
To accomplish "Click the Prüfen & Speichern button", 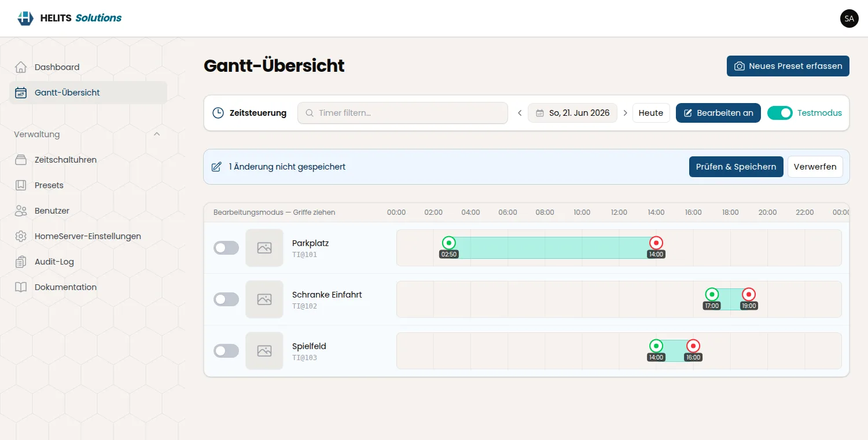I will [736, 167].
